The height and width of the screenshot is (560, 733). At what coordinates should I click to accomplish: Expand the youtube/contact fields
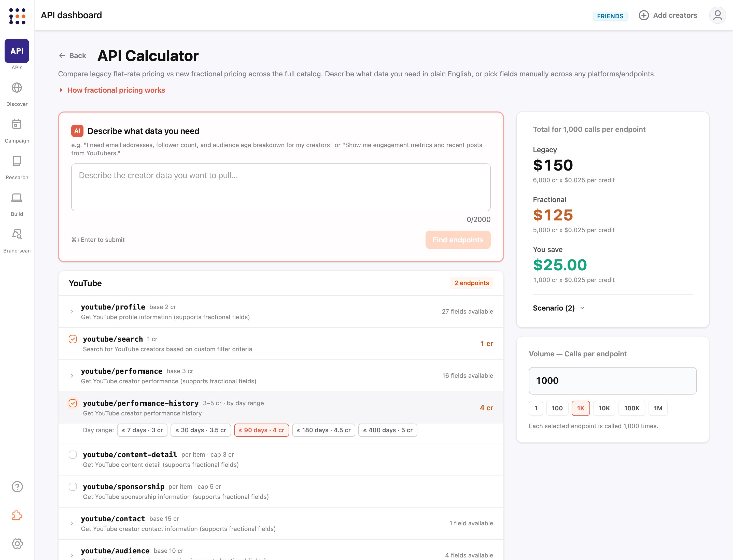[72, 523]
